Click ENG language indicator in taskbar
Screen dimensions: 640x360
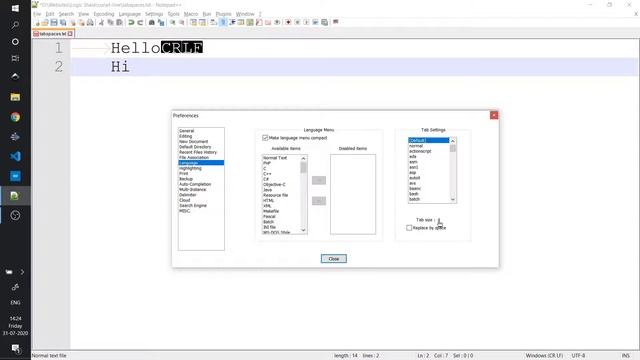(x=15, y=302)
